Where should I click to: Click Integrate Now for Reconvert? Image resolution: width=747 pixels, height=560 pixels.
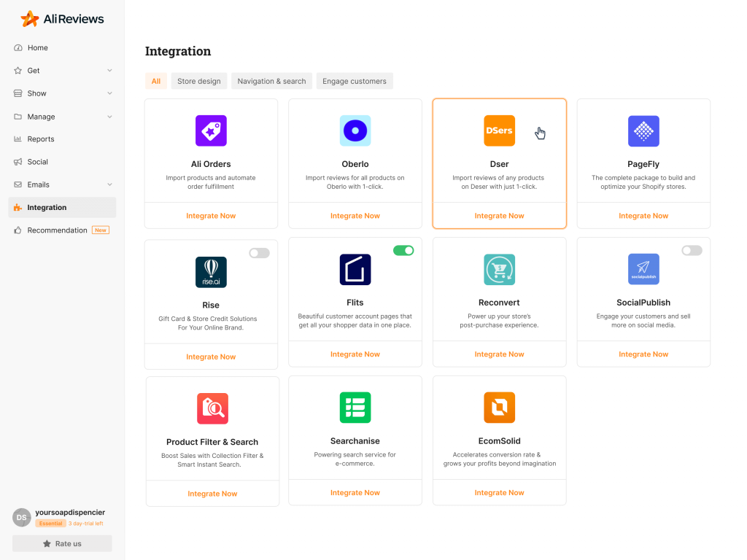[499, 354]
